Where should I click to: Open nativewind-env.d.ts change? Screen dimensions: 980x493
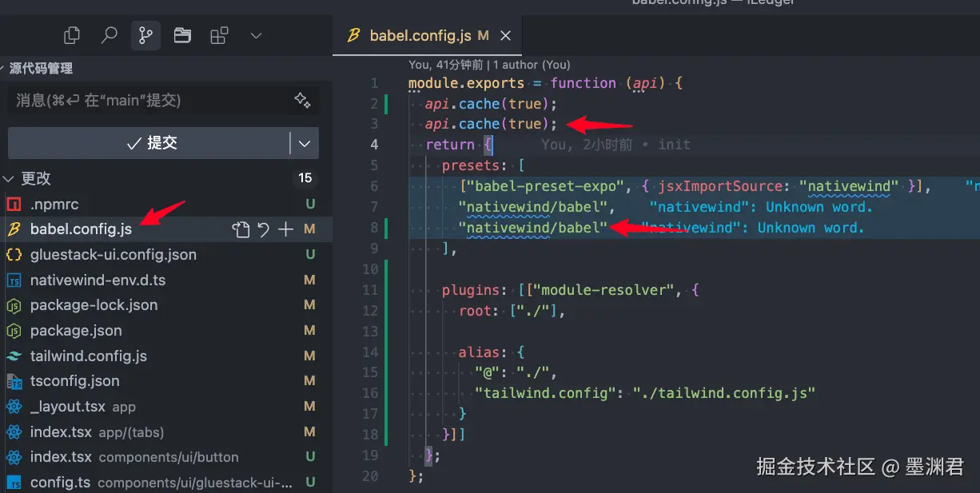[98, 280]
